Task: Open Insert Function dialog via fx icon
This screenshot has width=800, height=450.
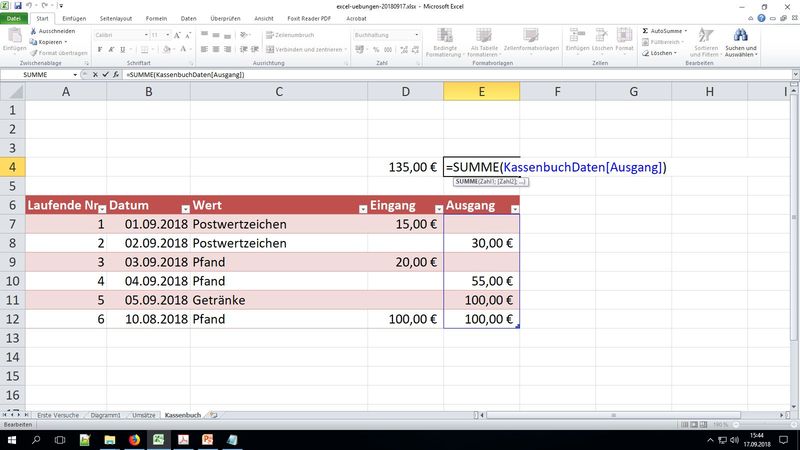Action: (x=116, y=76)
